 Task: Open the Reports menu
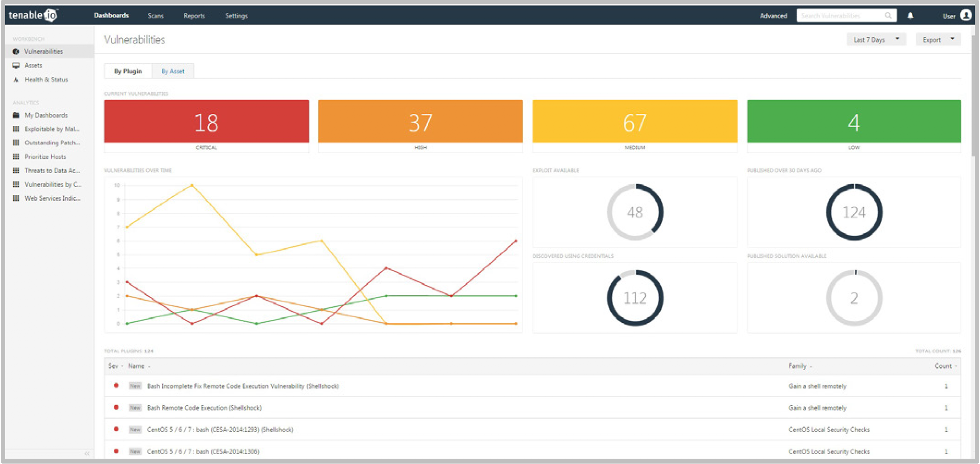(194, 16)
